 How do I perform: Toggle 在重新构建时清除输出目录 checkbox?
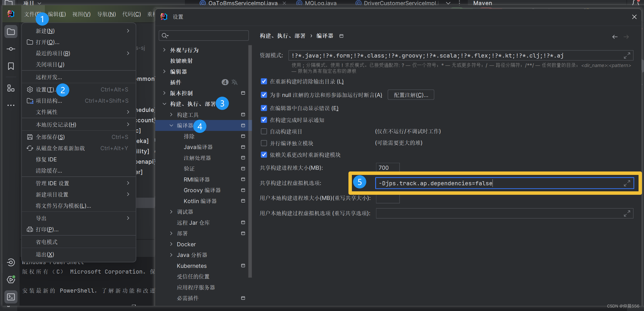[264, 81]
